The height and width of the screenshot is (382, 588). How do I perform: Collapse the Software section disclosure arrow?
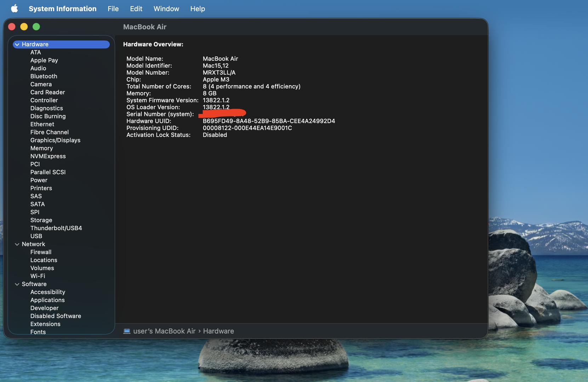(x=17, y=284)
